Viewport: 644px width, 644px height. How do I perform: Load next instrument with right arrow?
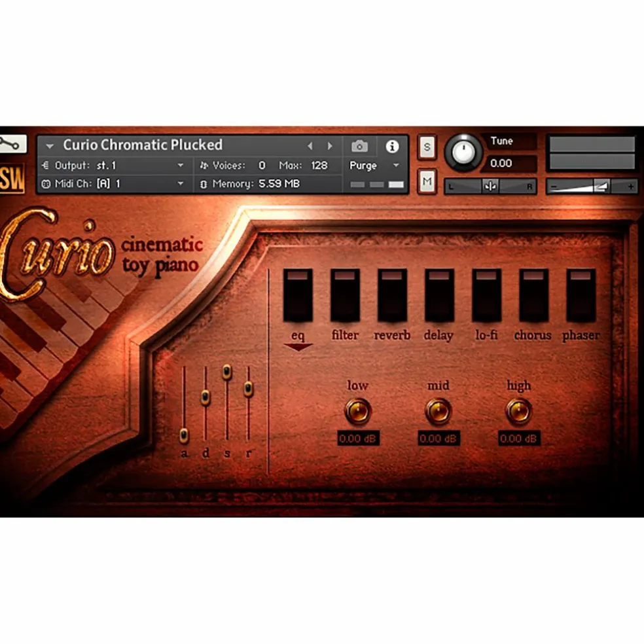tap(330, 146)
